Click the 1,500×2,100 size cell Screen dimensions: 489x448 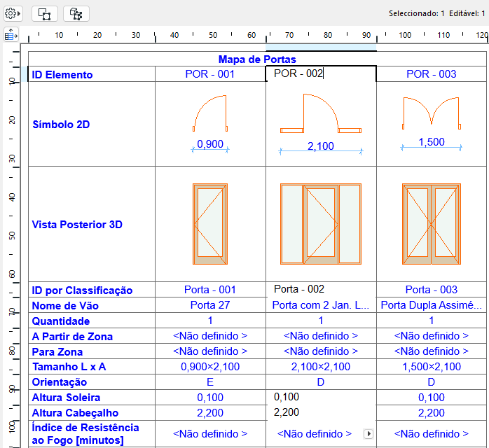[432, 367]
